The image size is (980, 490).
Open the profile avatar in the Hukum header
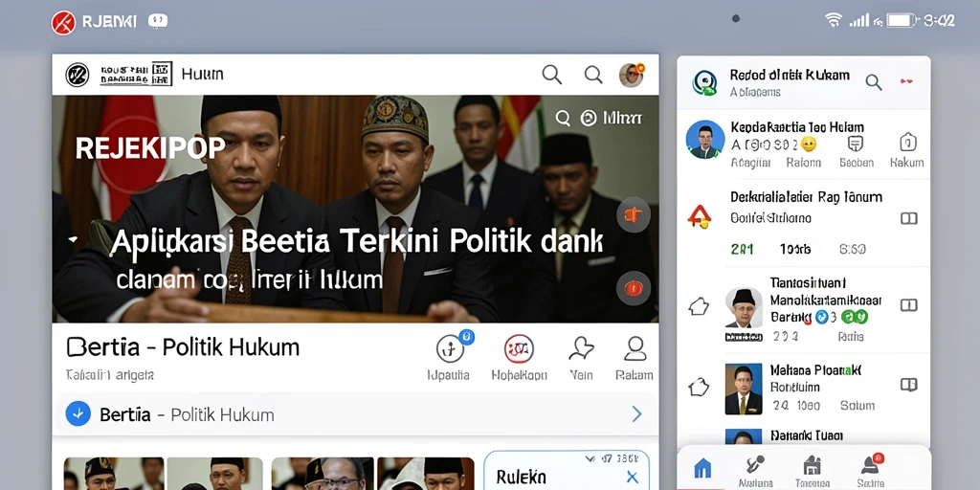(632, 75)
